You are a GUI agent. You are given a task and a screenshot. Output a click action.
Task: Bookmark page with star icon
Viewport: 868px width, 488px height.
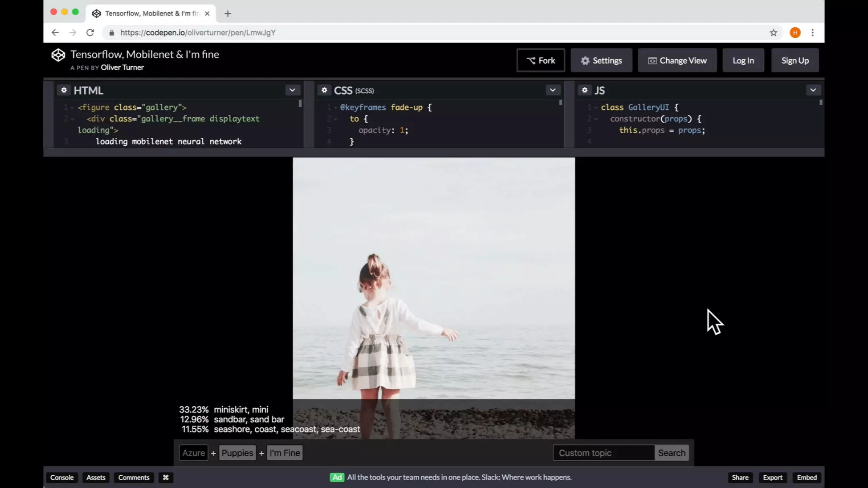pyautogui.click(x=773, y=33)
